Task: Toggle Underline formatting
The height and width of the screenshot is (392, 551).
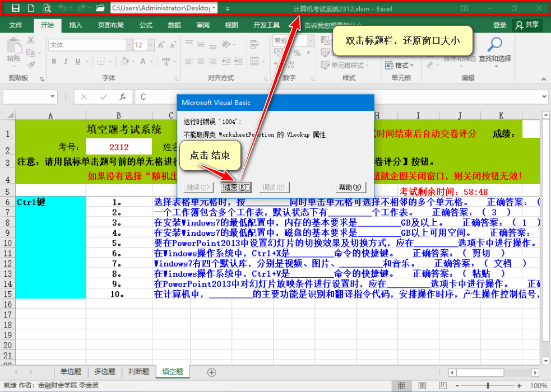Action: 78,62
